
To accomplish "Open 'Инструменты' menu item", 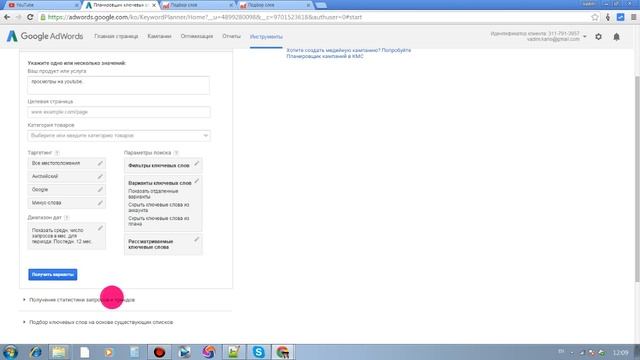I will point(266,37).
